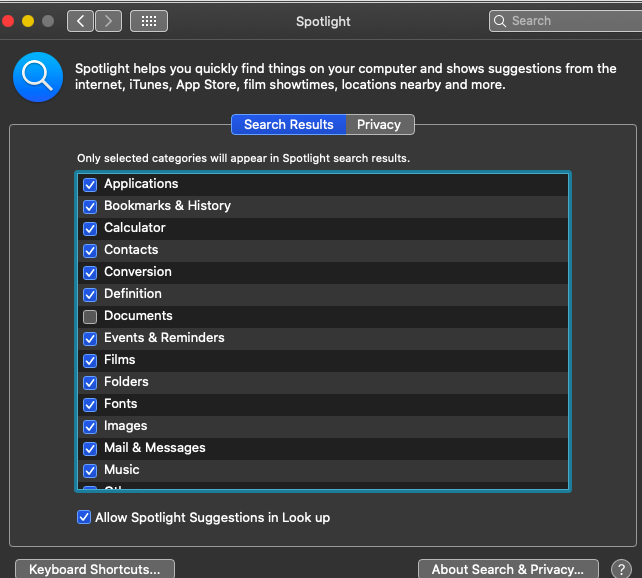Disable the Music category checkbox
Image resolution: width=642 pixels, height=578 pixels.
click(x=90, y=471)
